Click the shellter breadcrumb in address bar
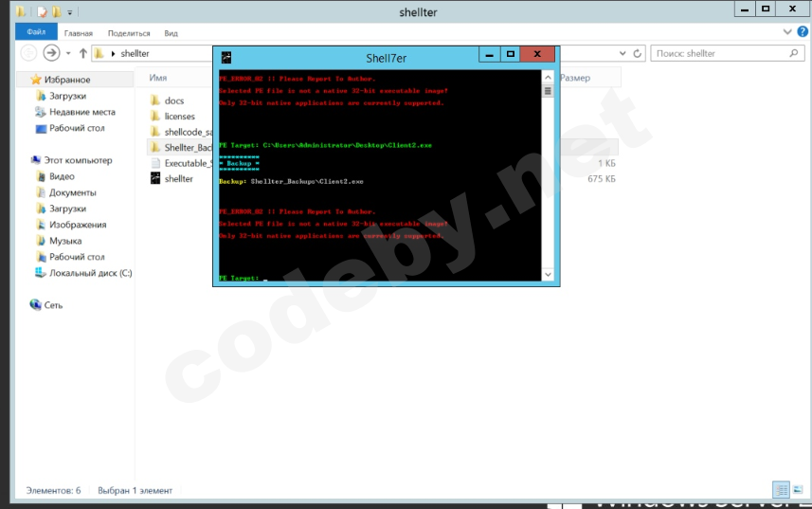Image resolution: width=812 pixels, height=509 pixels. pyautogui.click(x=135, y=53)
